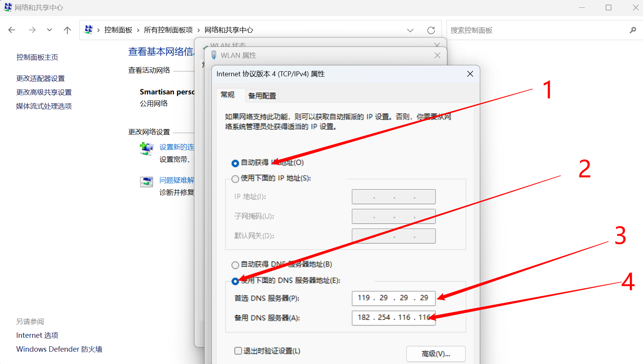This screenshot has width=643, height=364.
Task: Select 自动获得 DNS 服务器地址 option
Action: click(235, 265)
